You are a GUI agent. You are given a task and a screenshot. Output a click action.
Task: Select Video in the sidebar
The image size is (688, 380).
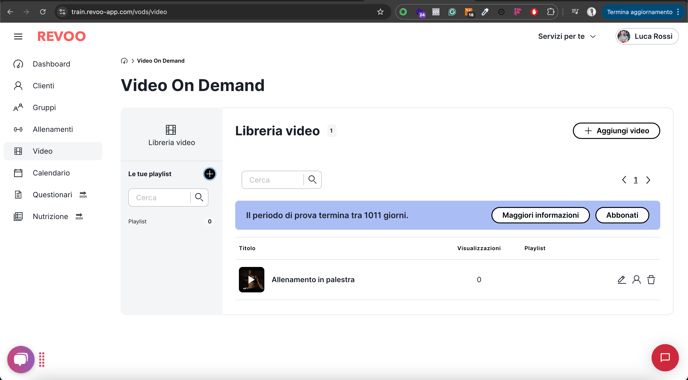tap(53, 151)
